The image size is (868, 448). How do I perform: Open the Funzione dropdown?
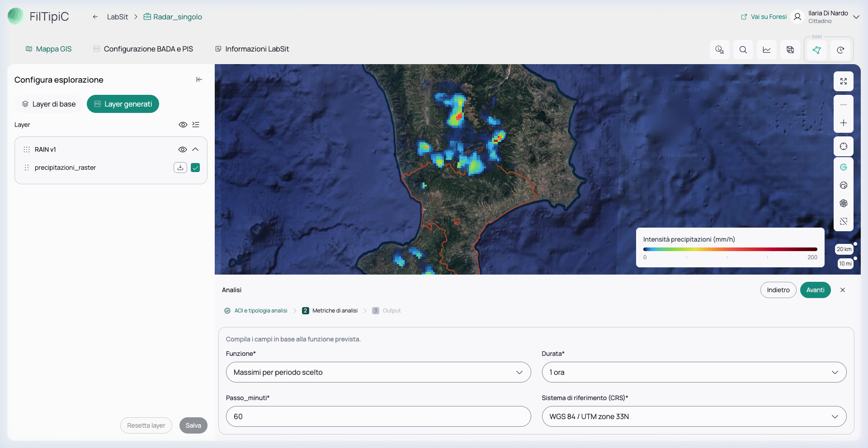pyautogui.click(x=378, y=372)
